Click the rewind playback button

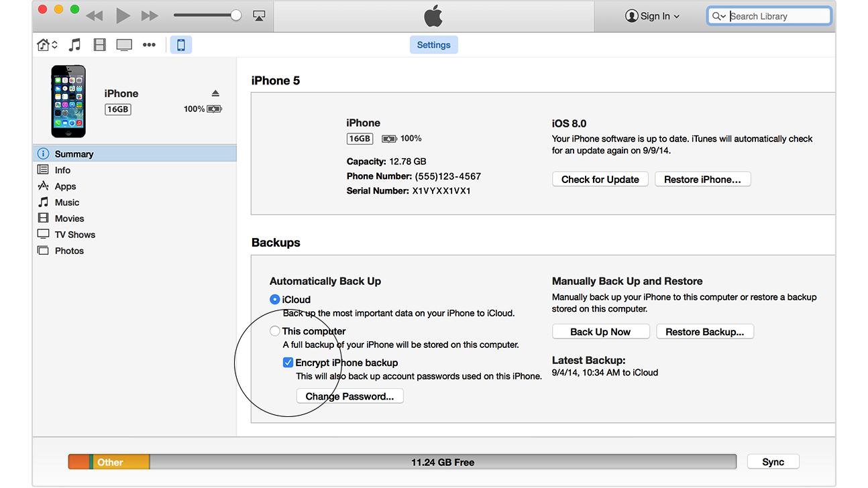(x=95, y=15)
